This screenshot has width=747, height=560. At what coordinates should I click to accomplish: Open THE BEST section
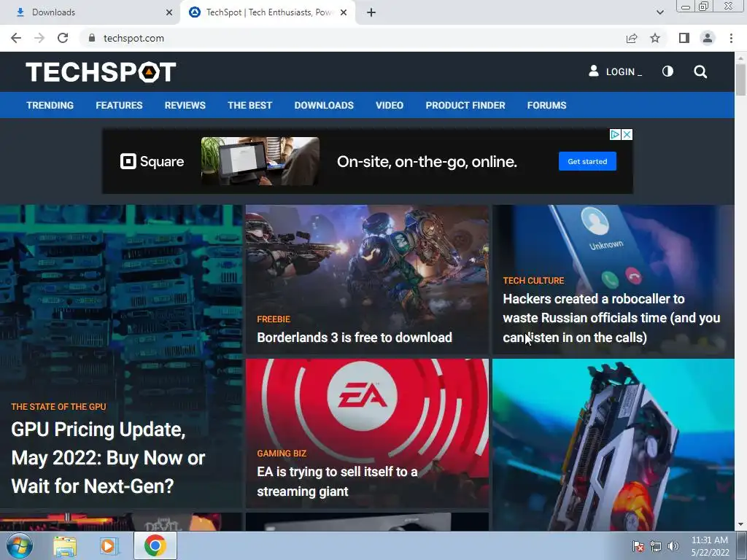pos(249,105)
